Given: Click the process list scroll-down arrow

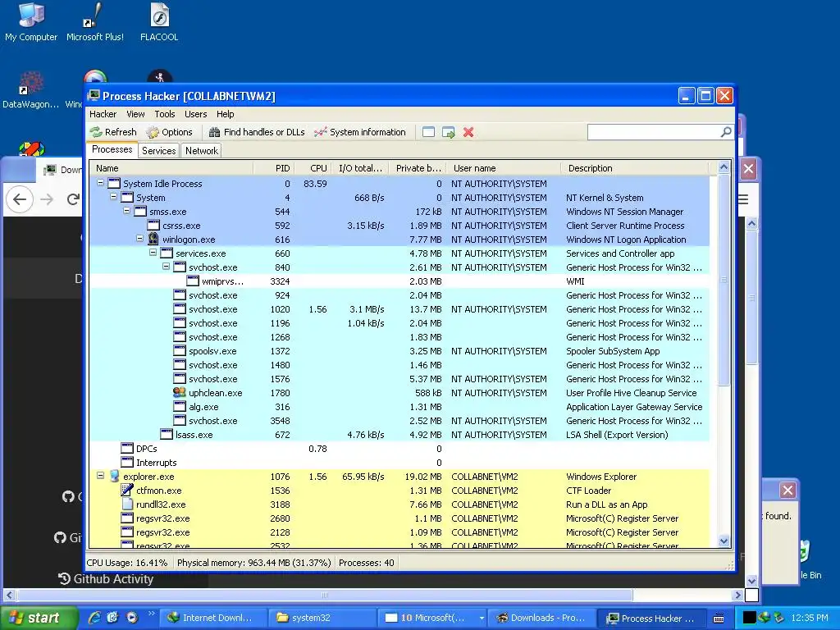Looking at the screenshot, I should tap(724, 541).
